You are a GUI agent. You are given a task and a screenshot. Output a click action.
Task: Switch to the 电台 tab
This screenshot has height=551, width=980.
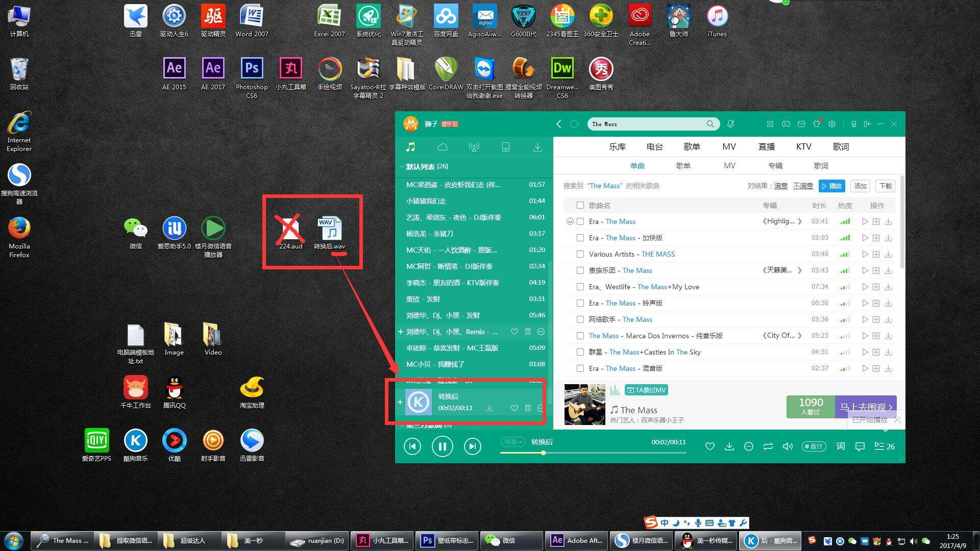[654, 147]
